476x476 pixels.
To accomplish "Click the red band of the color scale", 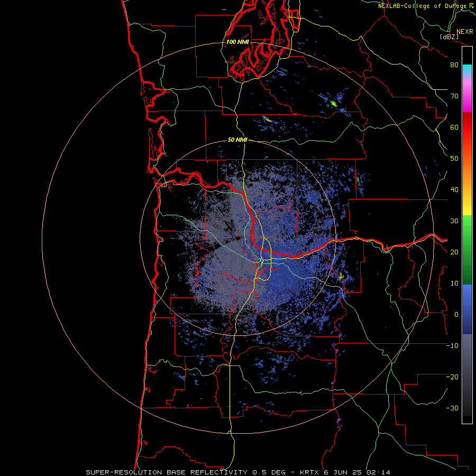I will pyautogui.click(x=467, y=127).
